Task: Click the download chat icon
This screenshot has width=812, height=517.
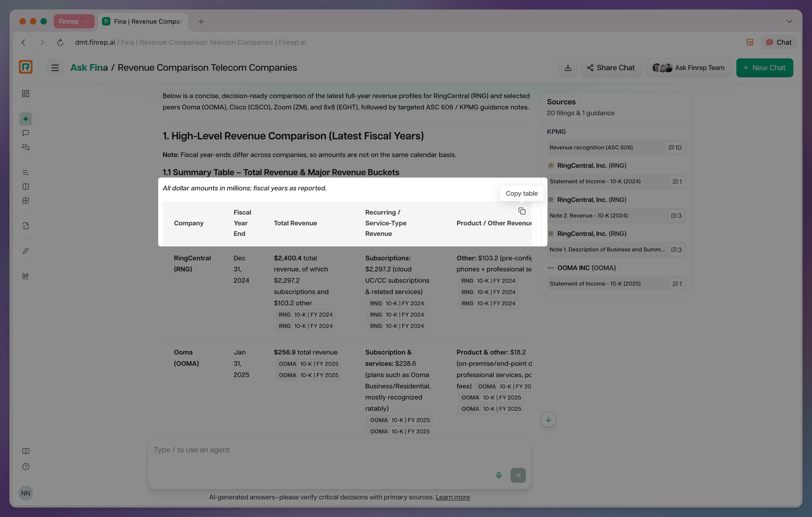Action: [568, 68]
